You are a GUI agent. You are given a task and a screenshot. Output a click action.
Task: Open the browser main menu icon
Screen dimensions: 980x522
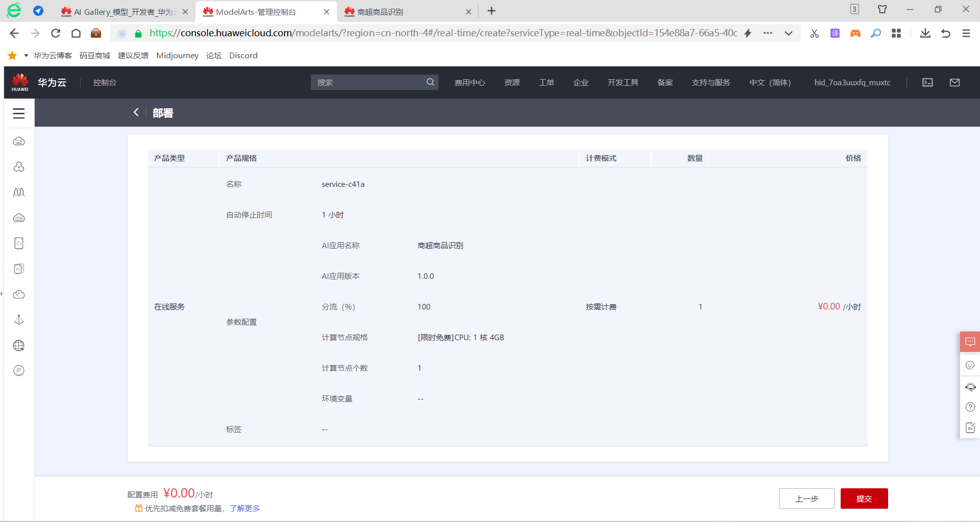tap(966, 33)
